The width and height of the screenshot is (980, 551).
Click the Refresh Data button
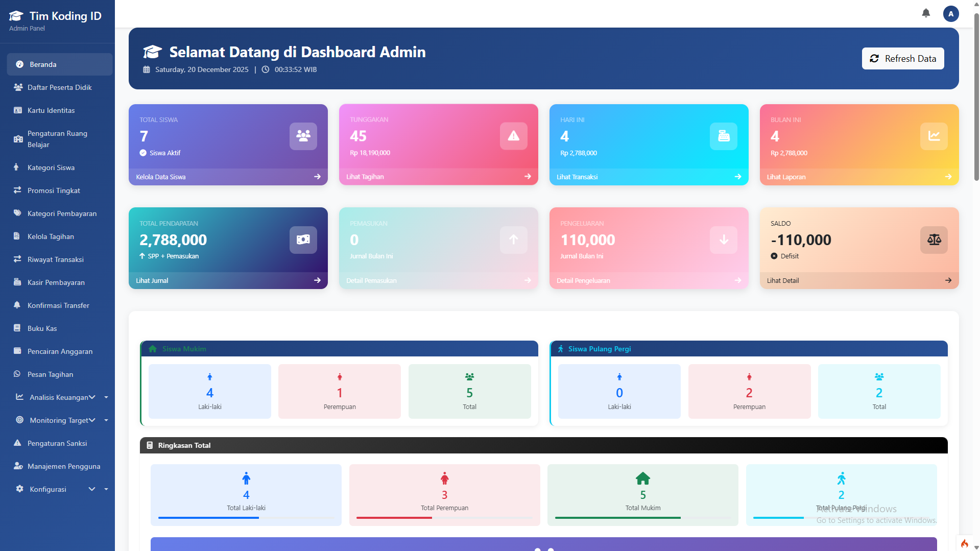click(903, 58)
